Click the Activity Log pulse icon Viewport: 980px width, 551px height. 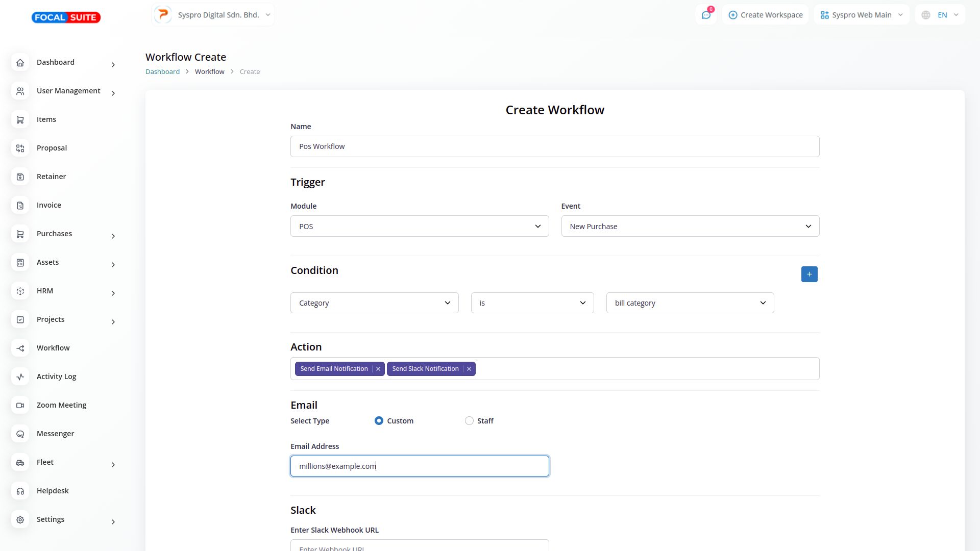pos(20,377)
